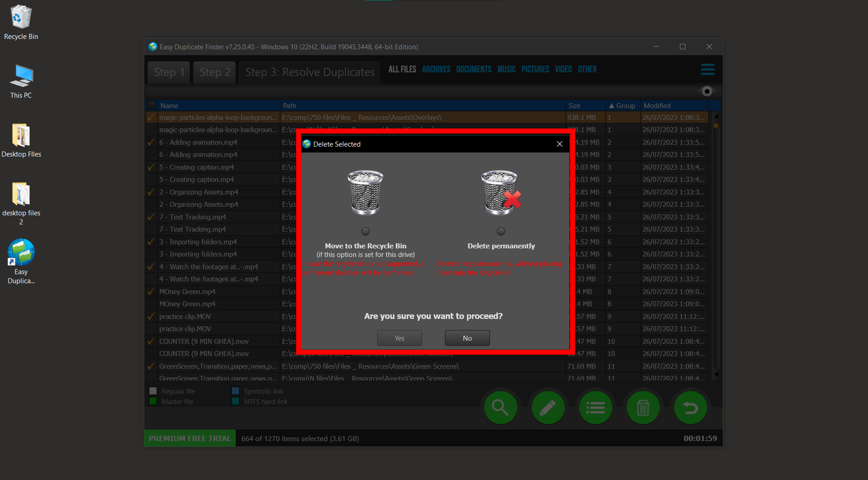Confirm deletion with the Yes button
Screen dimensions: 868x480
pyautogui.click(x=399, y=338)
